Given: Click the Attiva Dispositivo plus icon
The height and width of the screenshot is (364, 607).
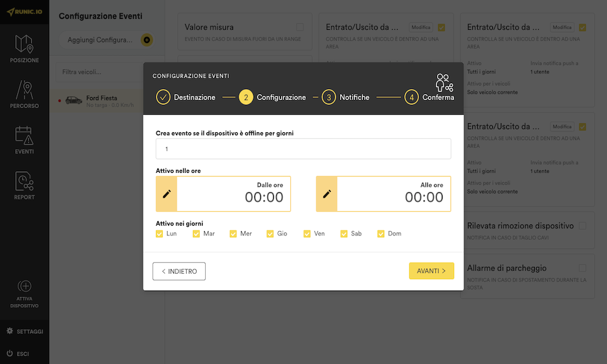Looking at the screenshot, I should pos(24,286).
